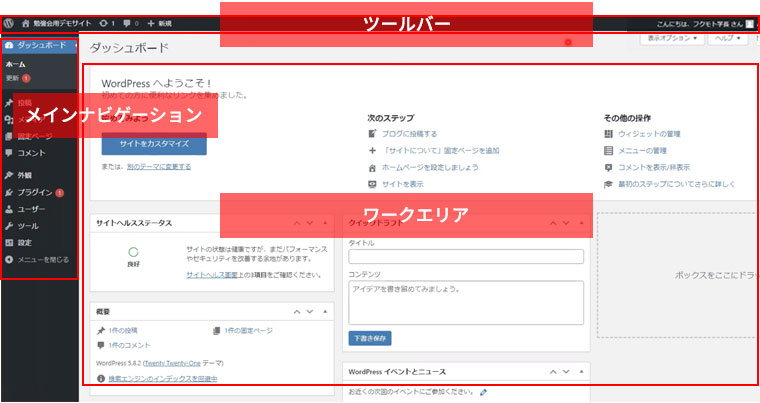
Task: Open the コメント sidebar menu
Action: tap(31, 153)
